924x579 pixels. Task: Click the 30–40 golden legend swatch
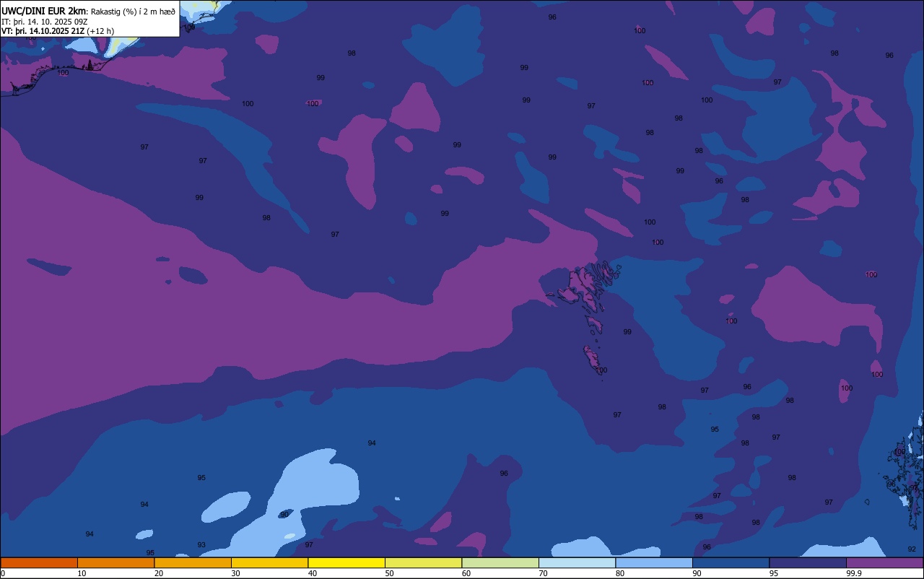pos(269,562)
